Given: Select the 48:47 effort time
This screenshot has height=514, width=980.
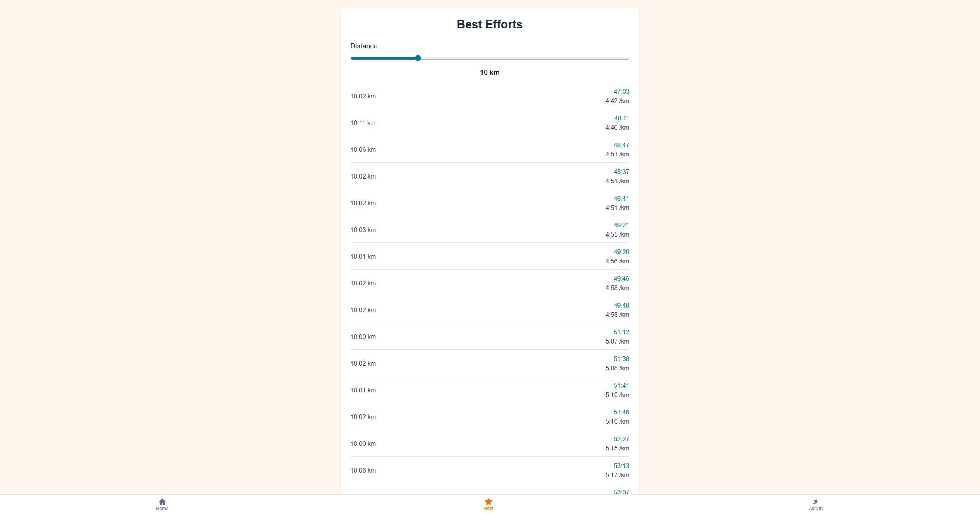Looking at the screenshot, I should coord(621,145).
